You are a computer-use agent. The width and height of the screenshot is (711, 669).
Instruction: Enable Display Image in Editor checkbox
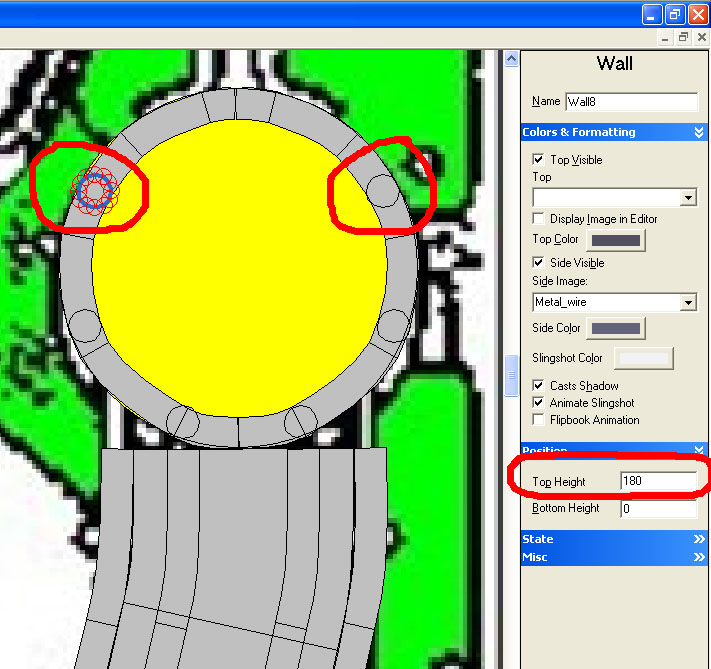tap(539, 218)
